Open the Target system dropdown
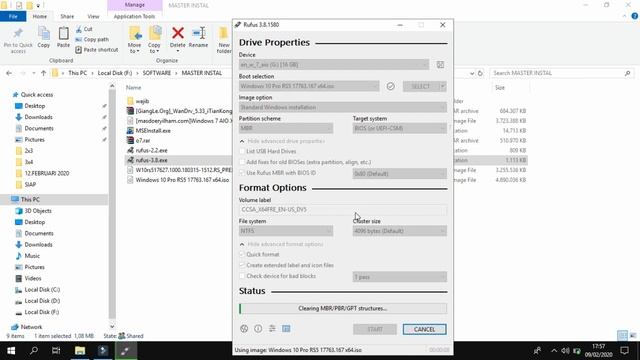This screenshot has width=640, height=360. click(400, 128)
